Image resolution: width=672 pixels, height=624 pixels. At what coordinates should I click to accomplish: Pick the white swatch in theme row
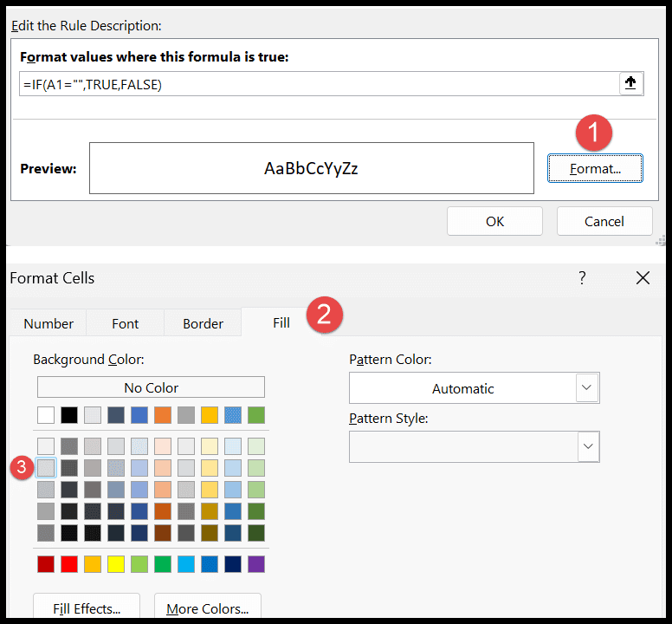tap(46, 415)
